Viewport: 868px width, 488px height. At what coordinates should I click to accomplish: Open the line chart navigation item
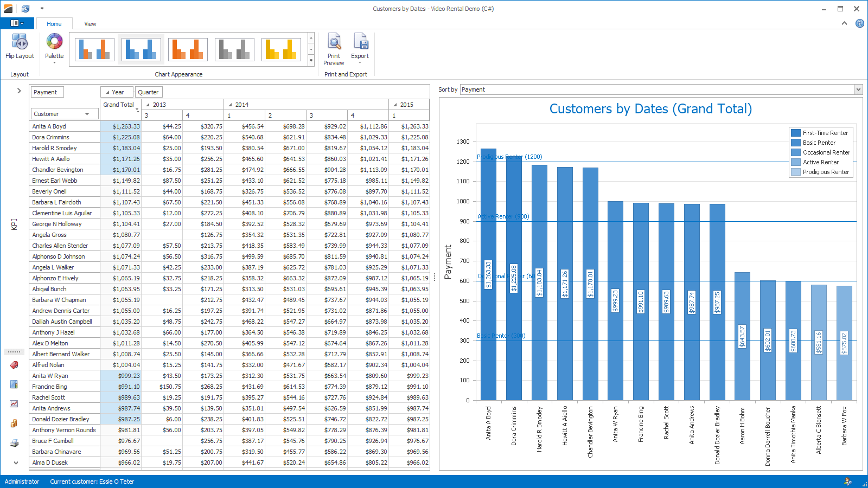pos(14,404)
